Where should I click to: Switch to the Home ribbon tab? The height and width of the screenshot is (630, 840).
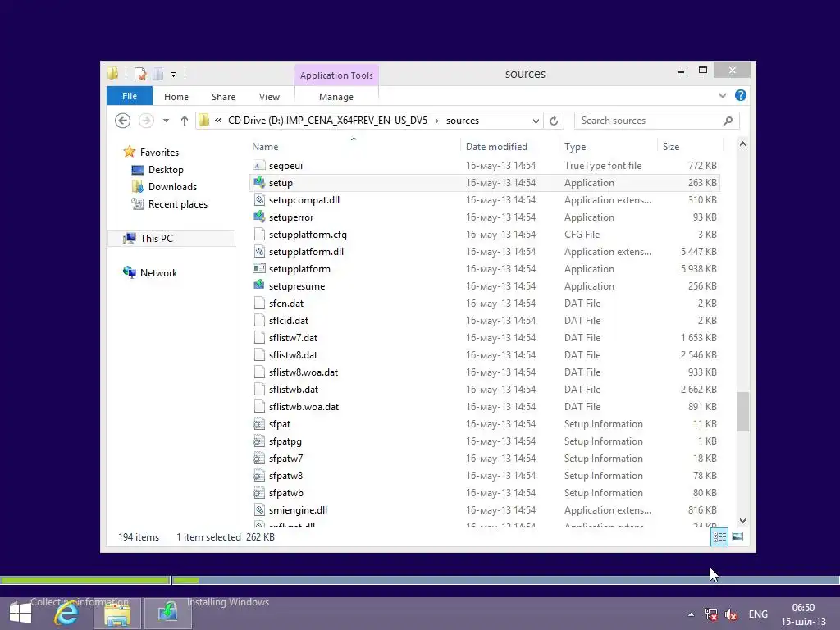176,97
